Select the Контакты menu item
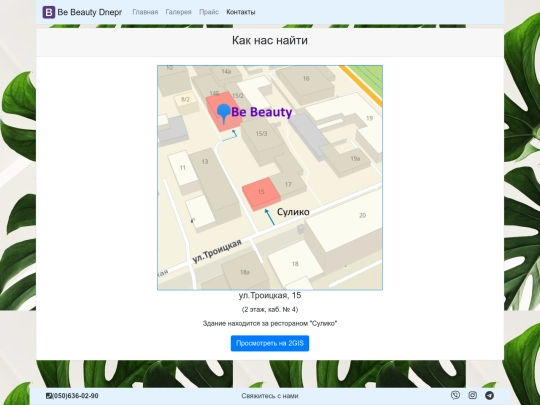Image resolution: width=540 pixels, height=405 pixels. 241,12
